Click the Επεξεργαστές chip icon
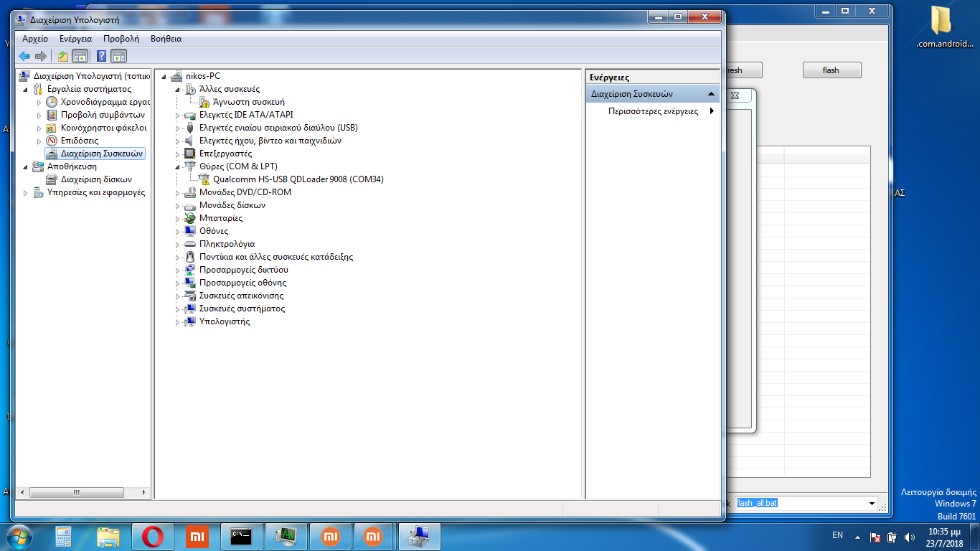 190,154
